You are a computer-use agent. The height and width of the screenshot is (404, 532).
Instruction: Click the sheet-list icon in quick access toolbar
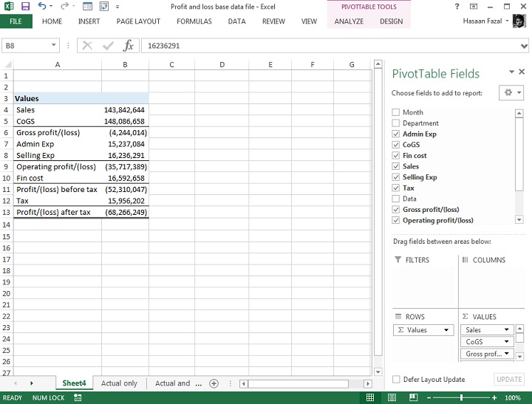tap(87, 6)
